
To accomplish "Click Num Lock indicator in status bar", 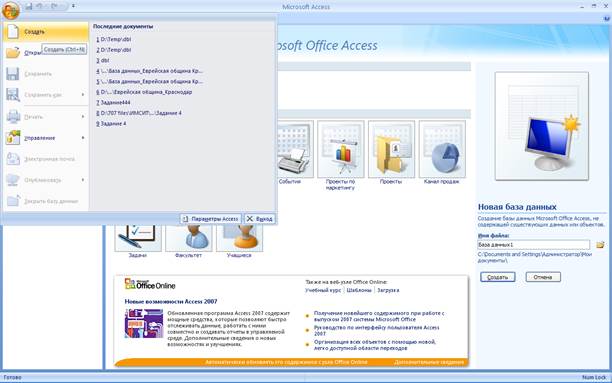I will (x=594, y=378).
